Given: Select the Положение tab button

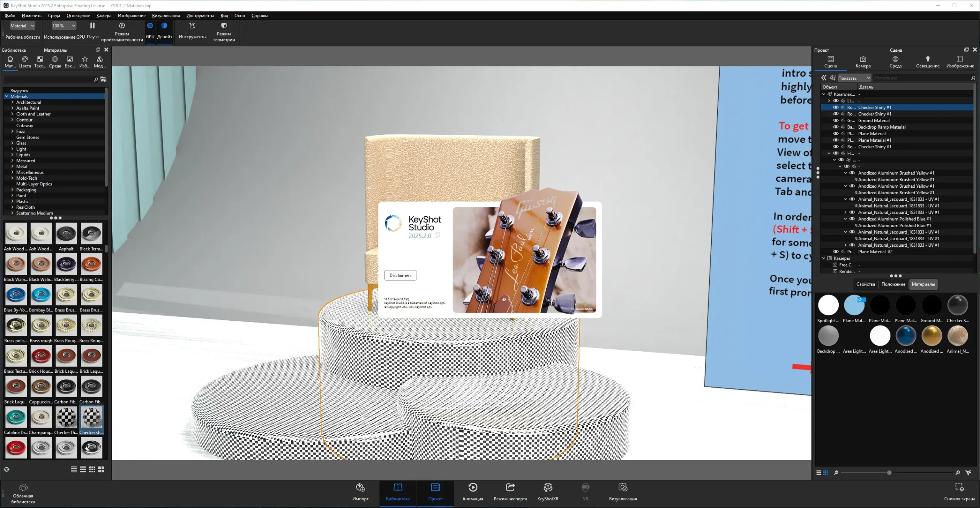Looking at the screenshot, I should 893,284.
